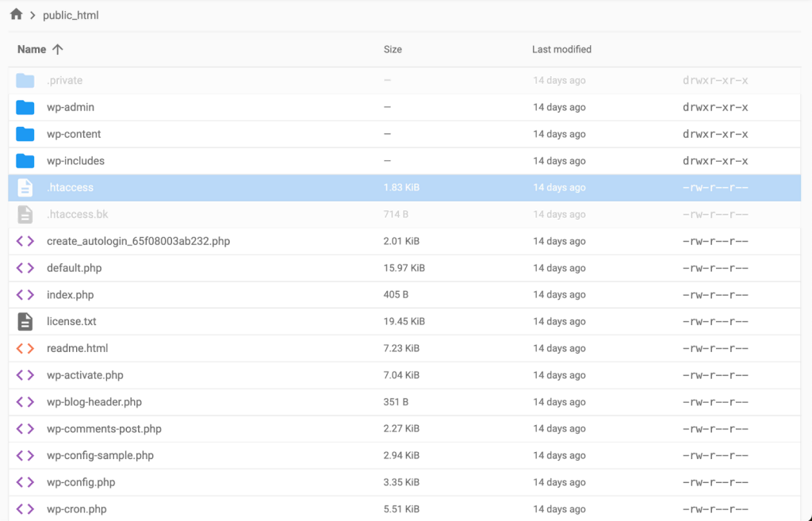The height and width of the screenshot is (521, 812).
Task: Click the Last modified column header
Action: coord(561,49)
